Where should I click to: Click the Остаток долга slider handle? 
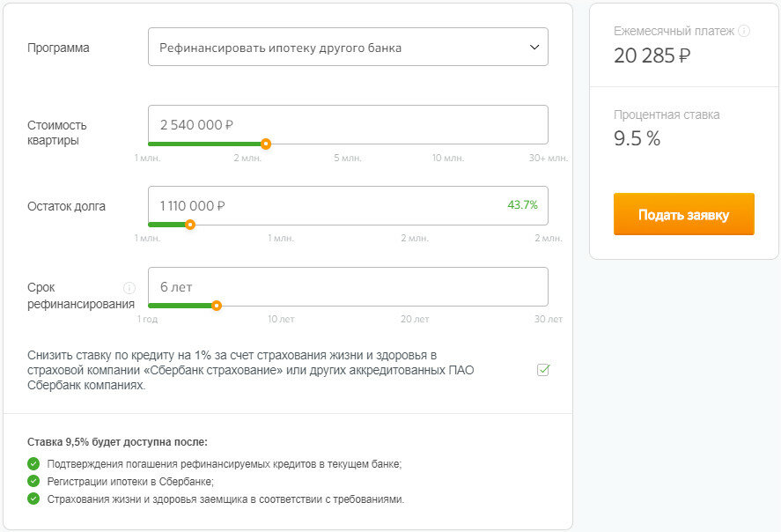pos(190,225)
